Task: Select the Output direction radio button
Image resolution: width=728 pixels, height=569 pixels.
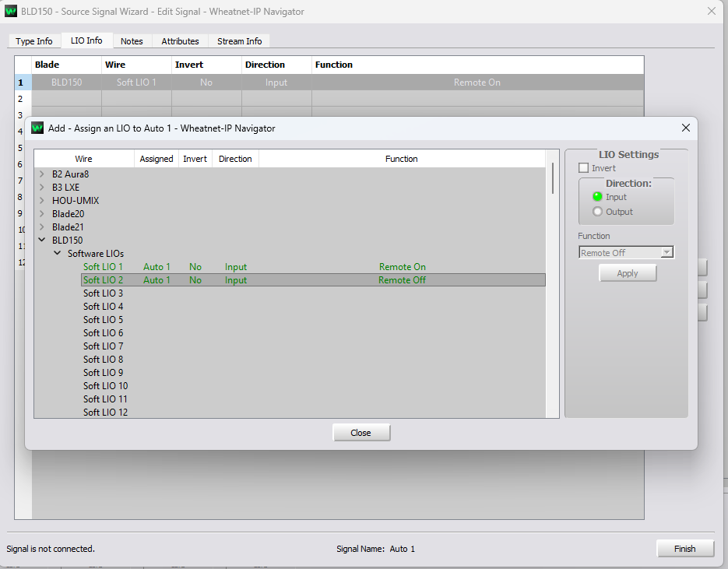Action: [x=597, y=212]
